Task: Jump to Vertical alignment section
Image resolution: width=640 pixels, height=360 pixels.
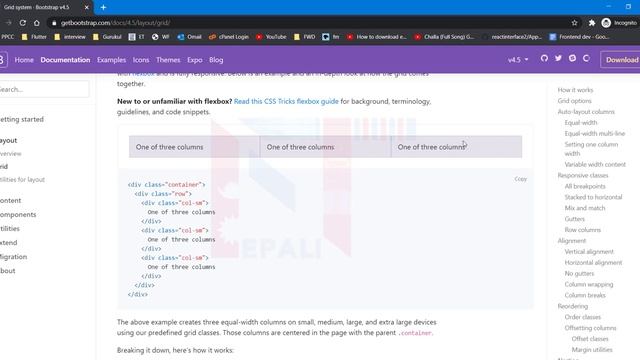Action: point(589,252)
